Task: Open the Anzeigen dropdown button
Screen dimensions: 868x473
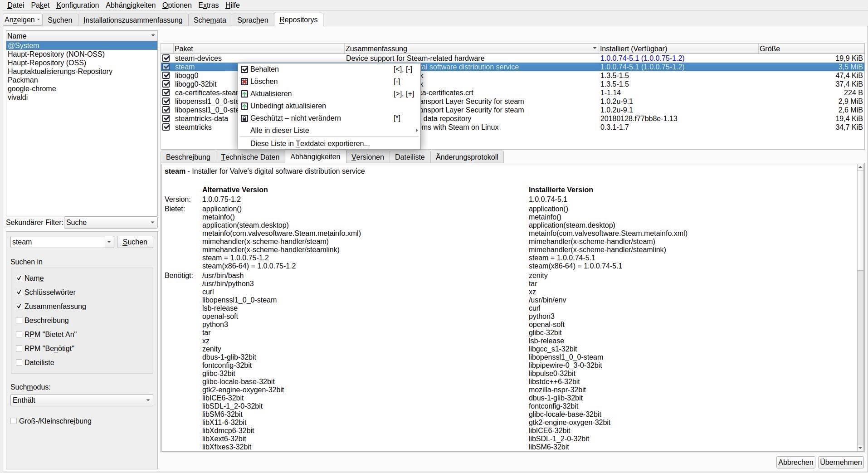Action: (x=22, y=20)
